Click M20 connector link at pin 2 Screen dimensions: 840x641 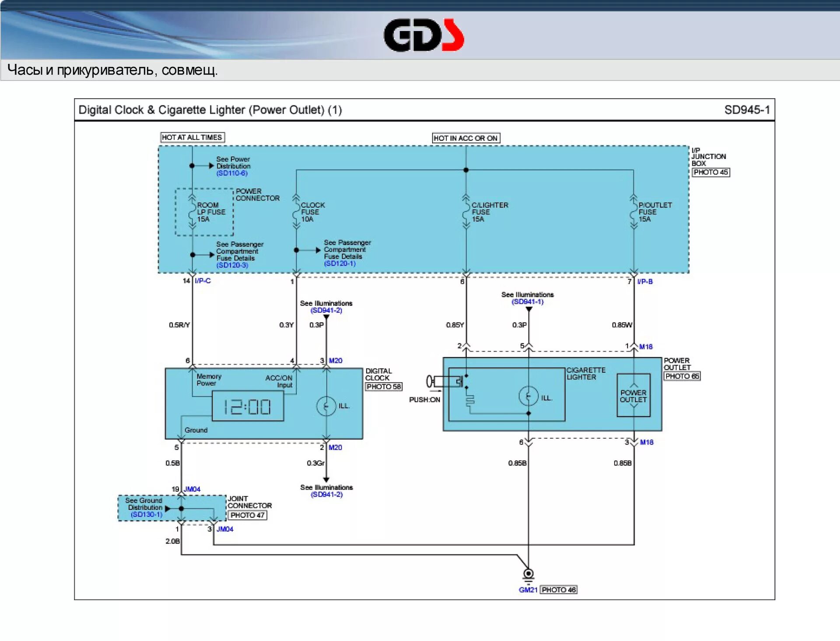click(335, 447)
